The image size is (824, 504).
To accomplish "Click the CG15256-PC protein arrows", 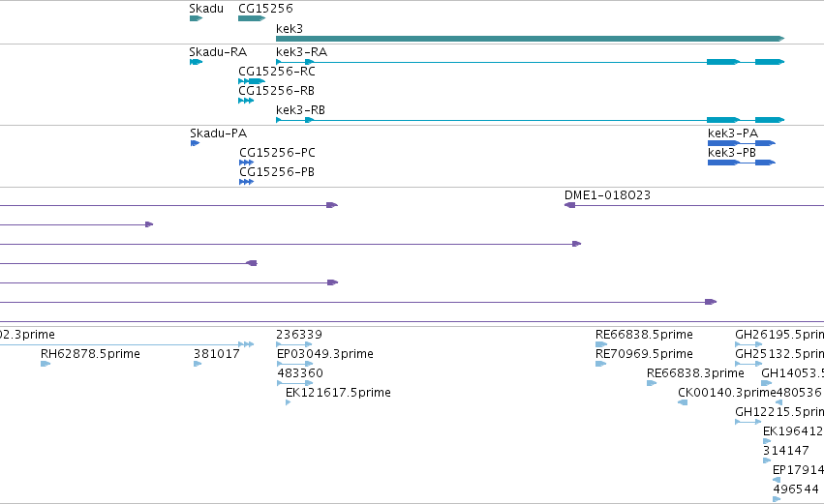I will (247, 163).
